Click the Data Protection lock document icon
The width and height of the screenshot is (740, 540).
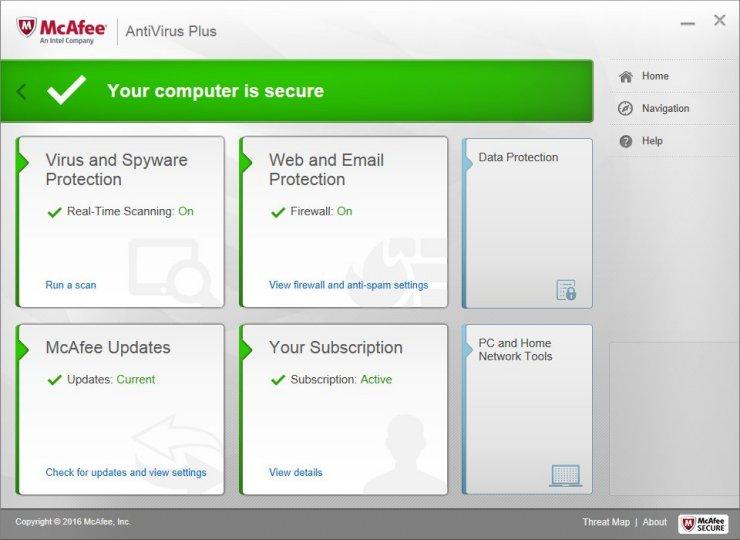click(566, 290)
